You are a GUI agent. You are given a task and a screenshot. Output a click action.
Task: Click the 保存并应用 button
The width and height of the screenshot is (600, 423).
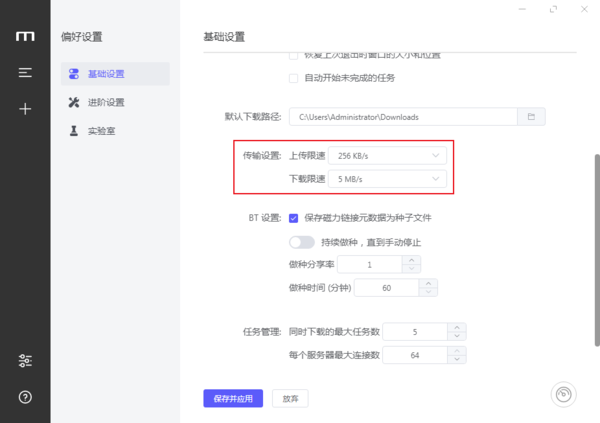pos(233,398)
